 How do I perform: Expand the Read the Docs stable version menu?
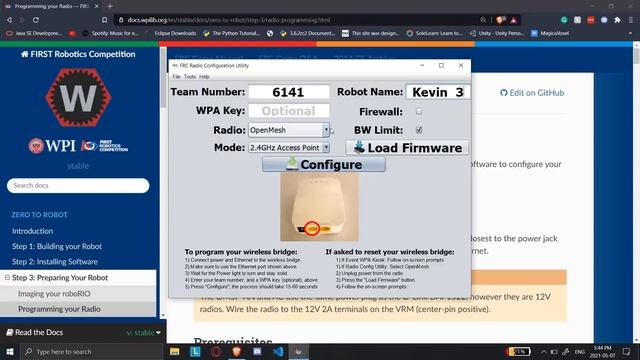(x=144, y=333)
